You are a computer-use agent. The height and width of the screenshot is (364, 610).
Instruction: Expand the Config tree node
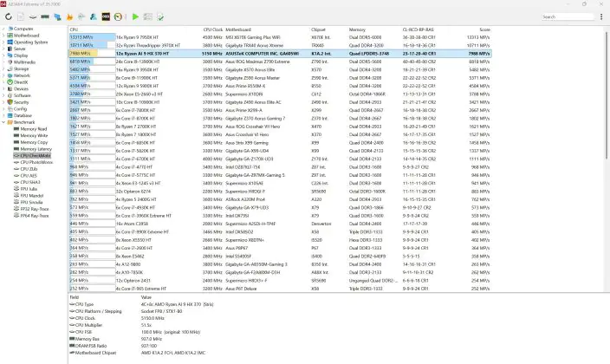pyautogui.click(x=3, y=108)
